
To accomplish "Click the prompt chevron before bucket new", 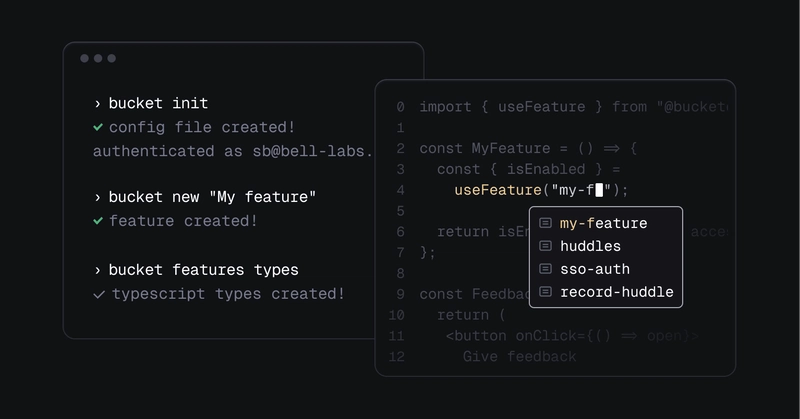I will click(97, 198).
